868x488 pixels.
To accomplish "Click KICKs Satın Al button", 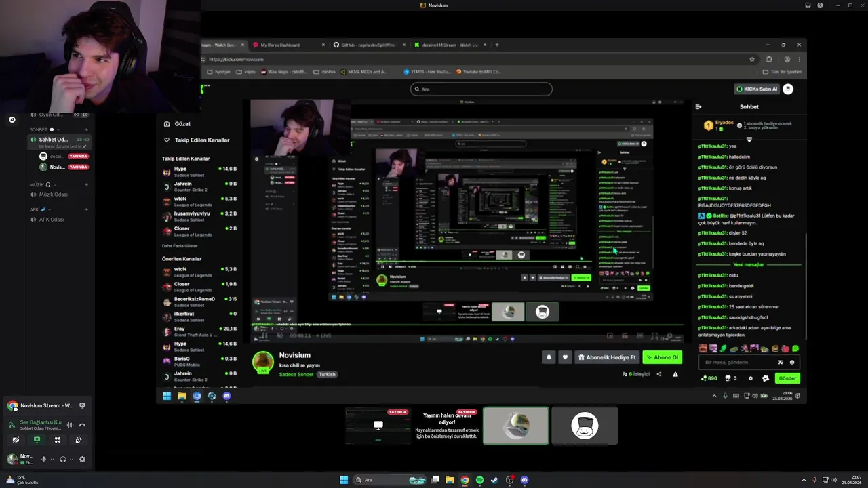I will [757, 89].
